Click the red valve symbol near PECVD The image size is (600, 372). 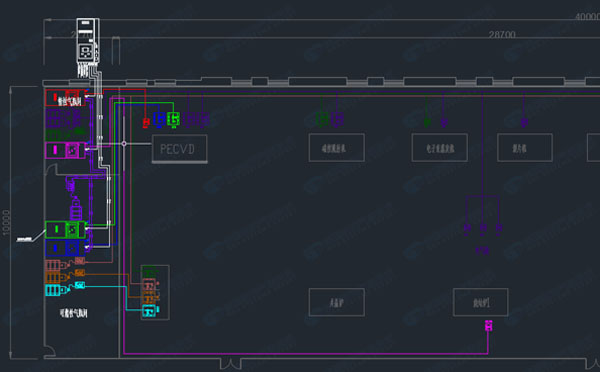pyautogui.click(x=145, y=122)
